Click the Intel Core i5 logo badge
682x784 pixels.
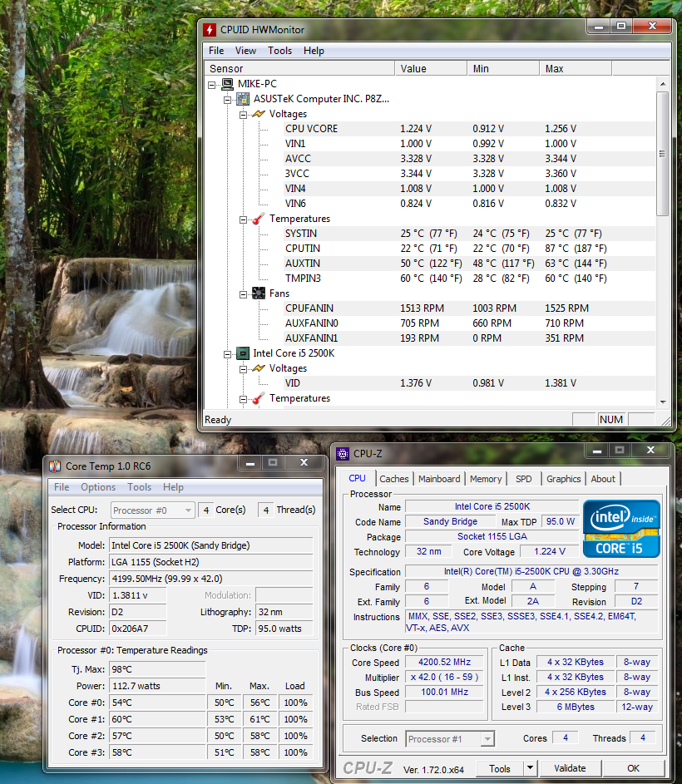coord(621,529)
